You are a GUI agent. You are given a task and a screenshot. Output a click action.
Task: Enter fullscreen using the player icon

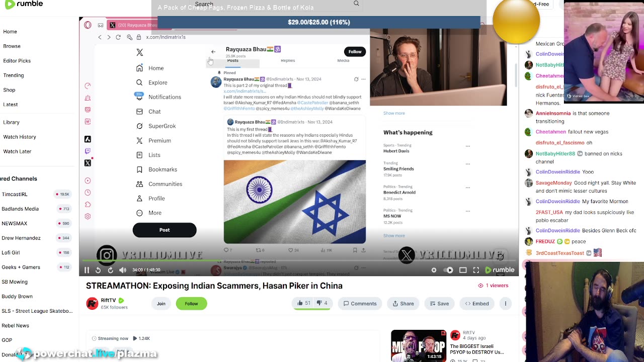click(x=476, y=270)
